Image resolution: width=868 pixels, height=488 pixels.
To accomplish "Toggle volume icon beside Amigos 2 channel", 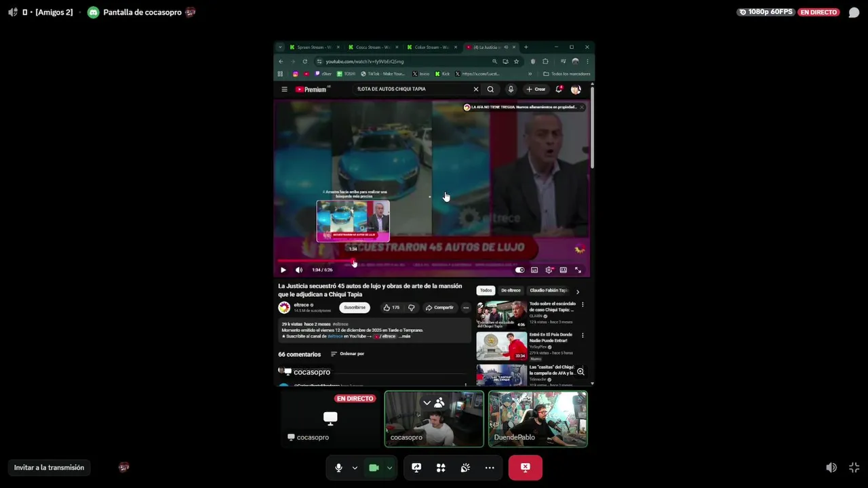I will click(x=12, y=12).
